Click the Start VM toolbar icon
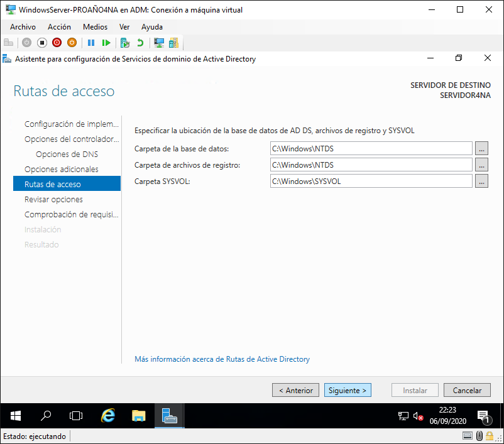504x444 pixels. point(26,43)
